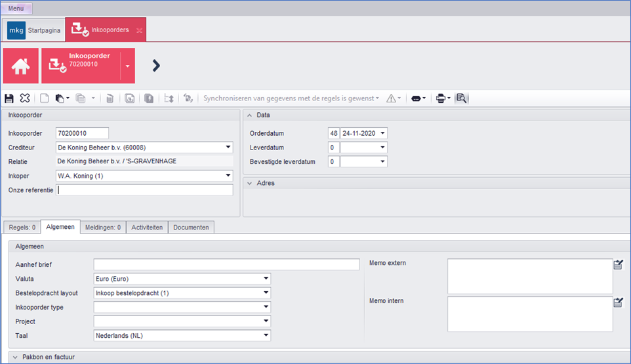Switch to the Startpagina tab
631x364 pixels.
click(x=34, y=30)
